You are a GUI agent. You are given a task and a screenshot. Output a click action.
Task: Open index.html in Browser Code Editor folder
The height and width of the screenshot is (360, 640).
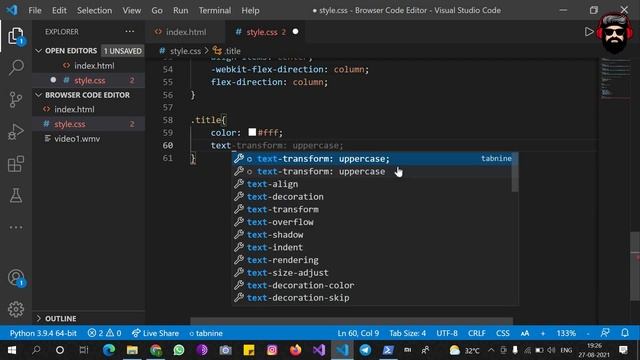pos(89,109)
